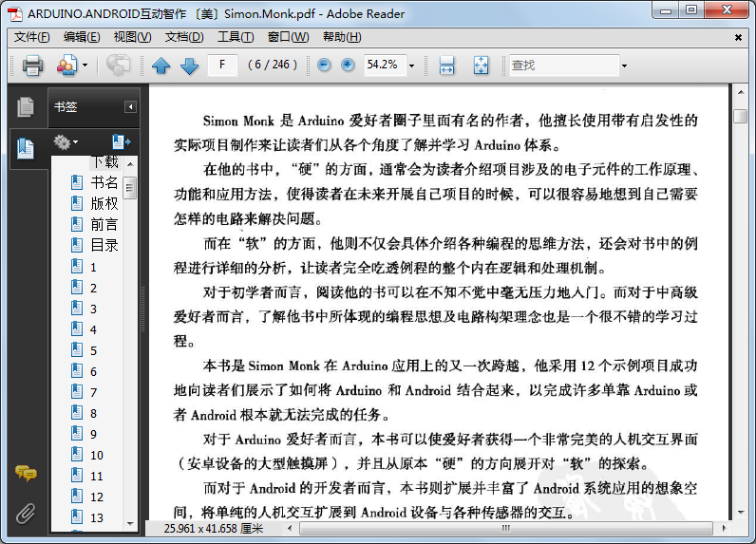This screenshot has height=544, width=756.
Task: Click horizontal scrollbar right arrow
Action: pos(724,528)
